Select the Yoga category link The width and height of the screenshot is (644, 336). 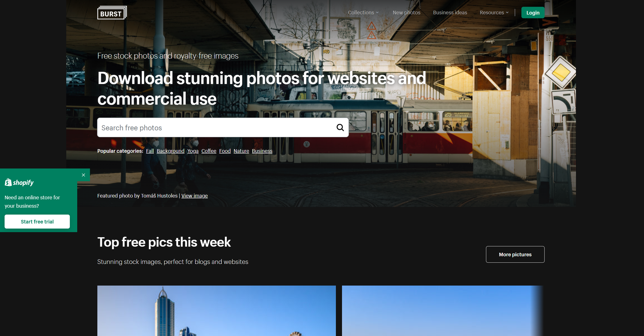point(193,151)
